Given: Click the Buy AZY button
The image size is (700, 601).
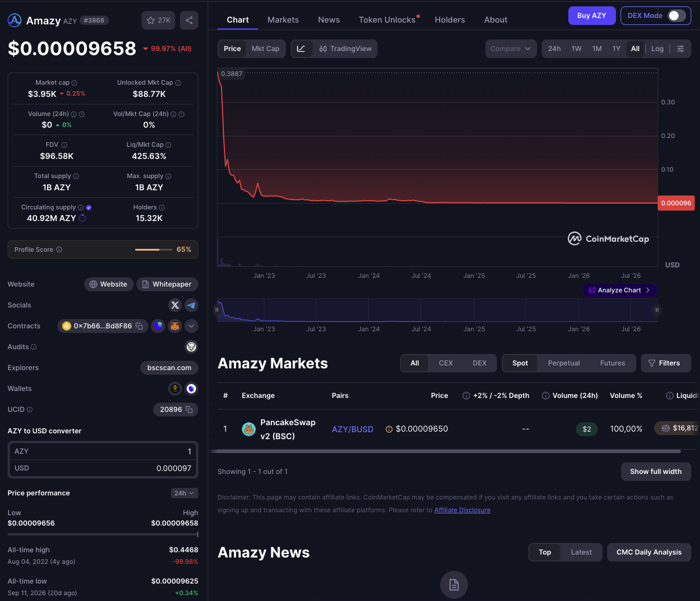Looking at the screenshot, I should click(592, 16).
